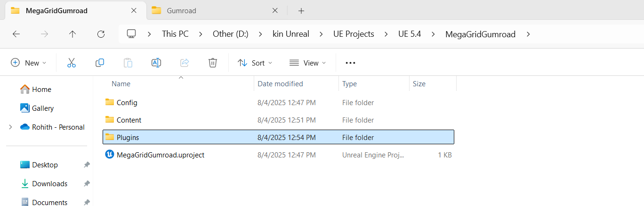Close the Gumroad tab
644x206 pixels.
tap(275, 10)
